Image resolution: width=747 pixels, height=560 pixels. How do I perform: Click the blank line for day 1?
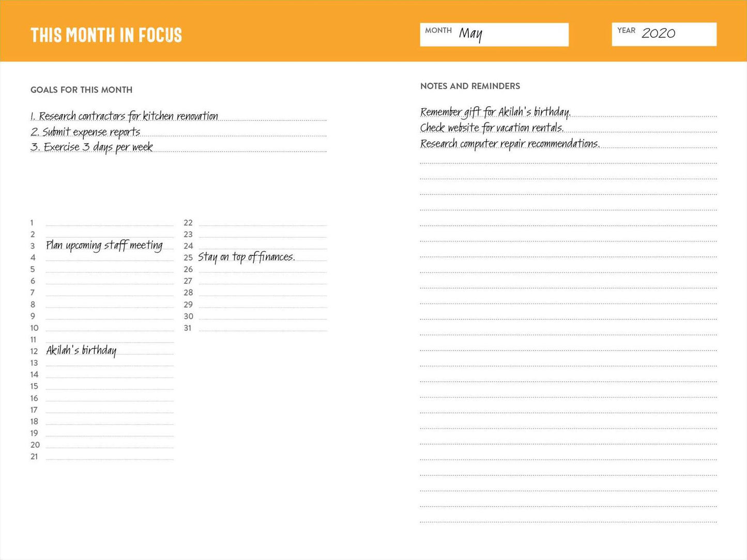110,222
